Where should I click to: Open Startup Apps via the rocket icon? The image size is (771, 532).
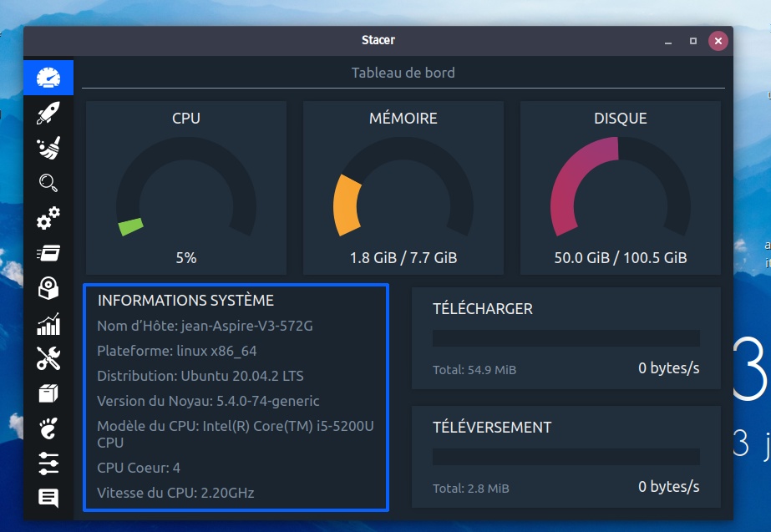click(48, 113)
